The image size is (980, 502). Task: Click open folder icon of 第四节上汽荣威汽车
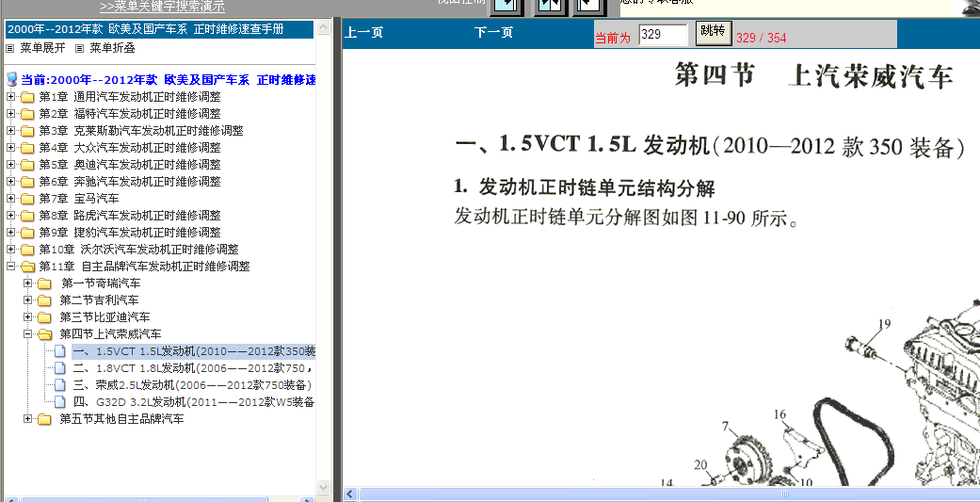click(x=44, y=333)
